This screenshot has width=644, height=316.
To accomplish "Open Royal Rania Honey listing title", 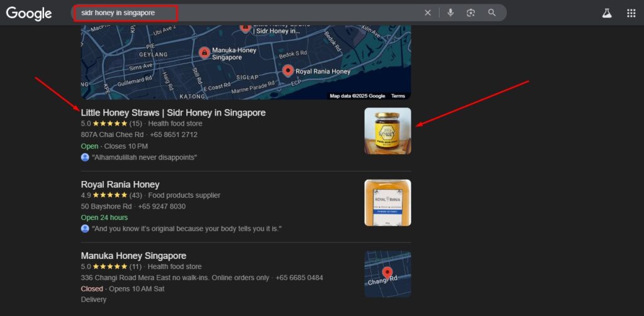I will click(120, 184).
